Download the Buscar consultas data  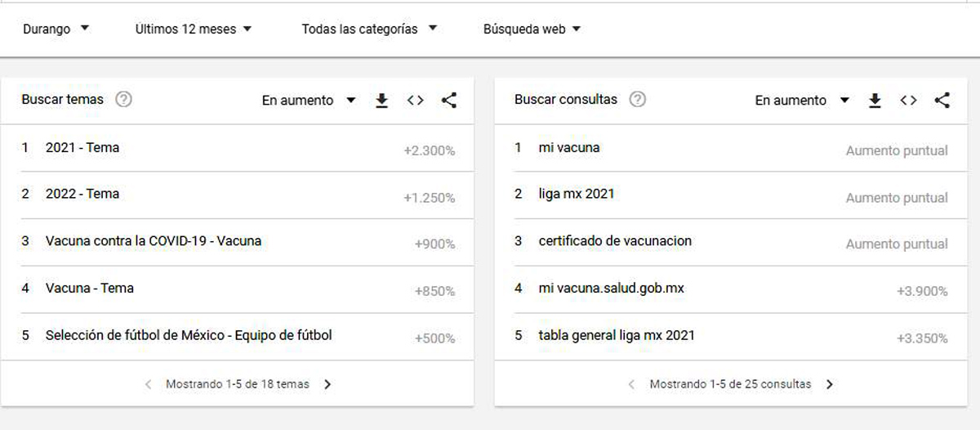click(875, 101)
